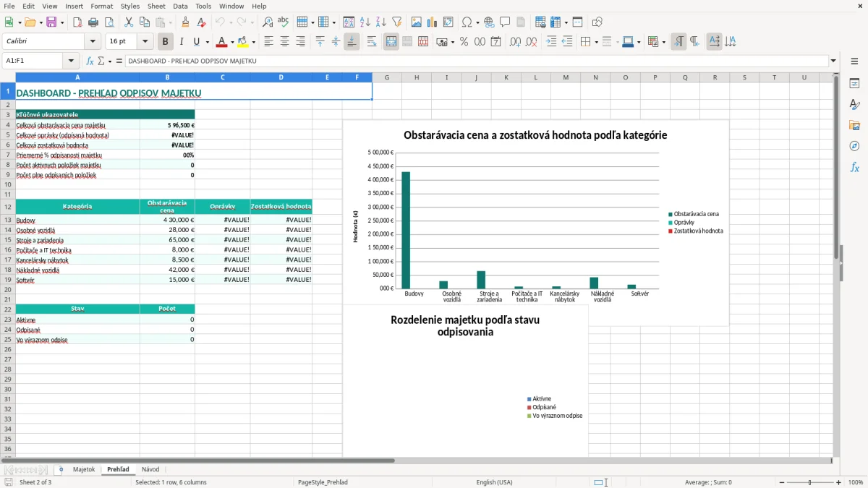Open the File menu
Screen dimensions: 868x488
9,6
